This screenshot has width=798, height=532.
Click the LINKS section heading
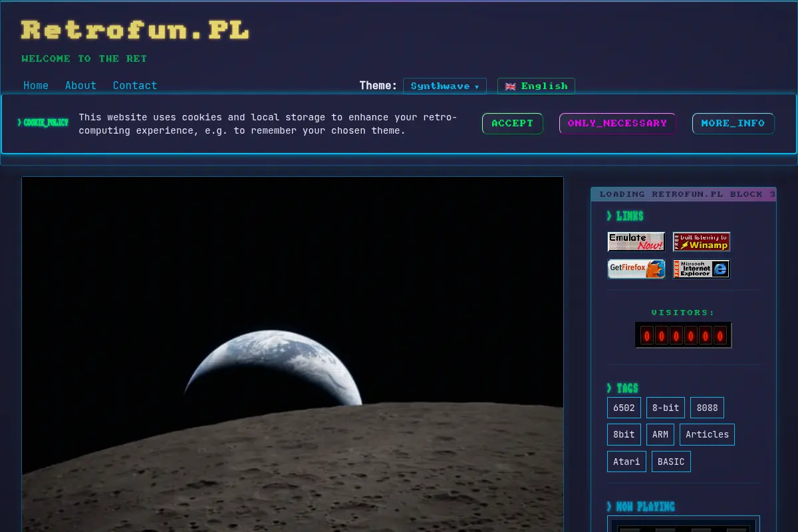click(624, 216)
